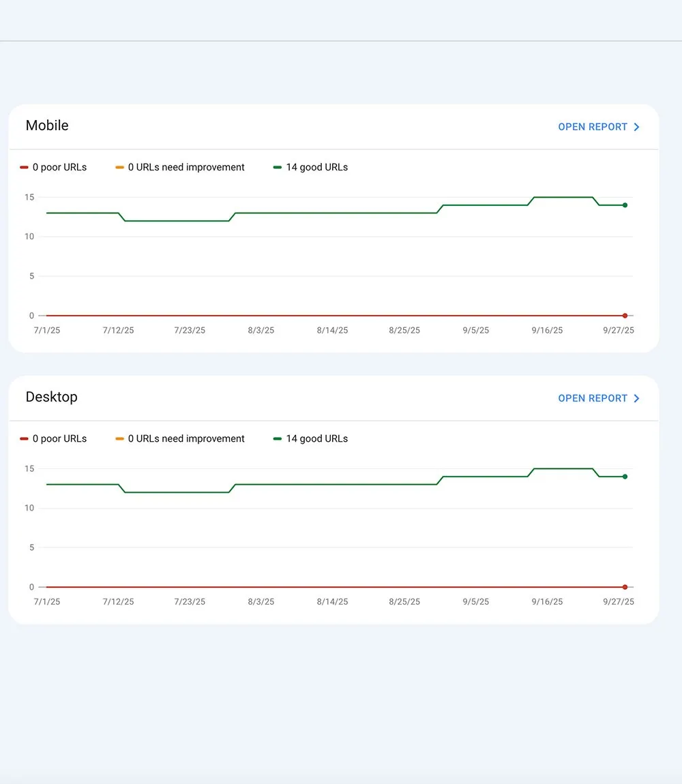Viewport: 682px width, 784px height.
Task: Expand the chevron beside Desktop's OPEN REPORT
Action: (636, 398)
